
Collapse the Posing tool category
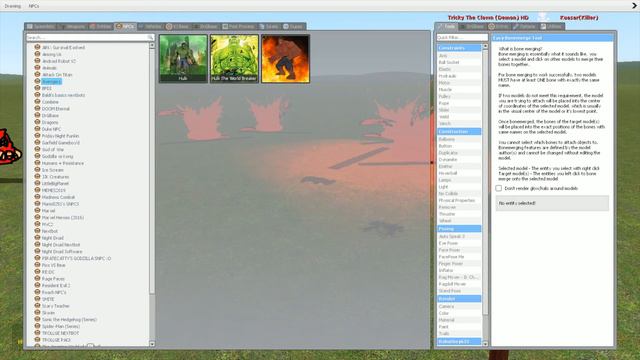pos(459,229)
